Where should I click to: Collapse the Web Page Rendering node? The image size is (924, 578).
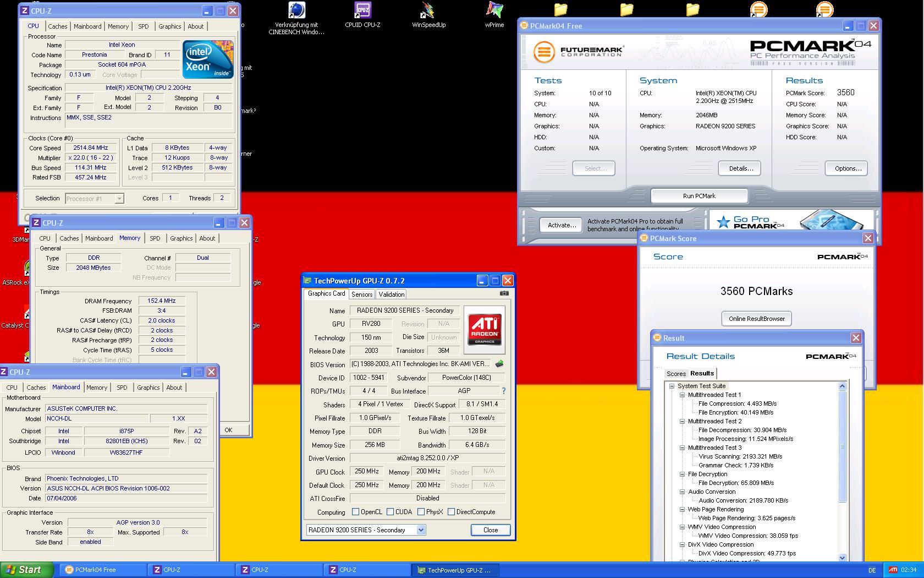pos(682,509)
